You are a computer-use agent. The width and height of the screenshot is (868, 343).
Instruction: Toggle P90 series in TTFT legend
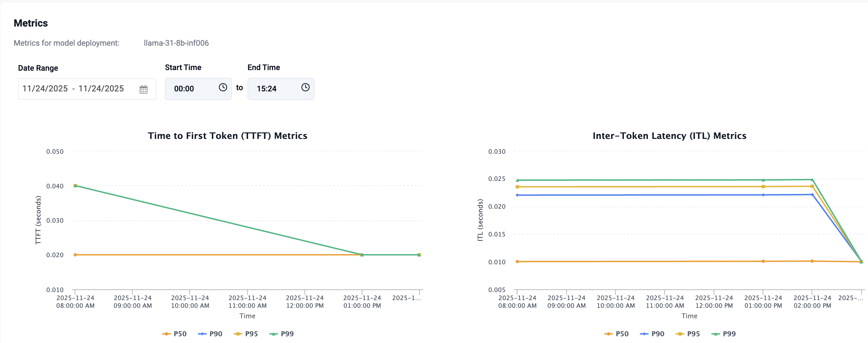(210, 333)
